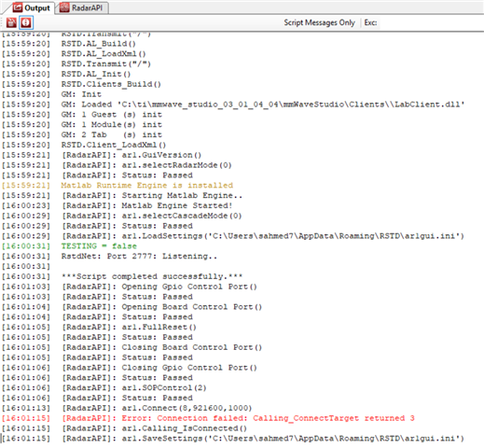This screenshot has height=448, width=484.
Task: Select the ar1.SaveSettings log line at bottom
Action: tap(233, 439)
